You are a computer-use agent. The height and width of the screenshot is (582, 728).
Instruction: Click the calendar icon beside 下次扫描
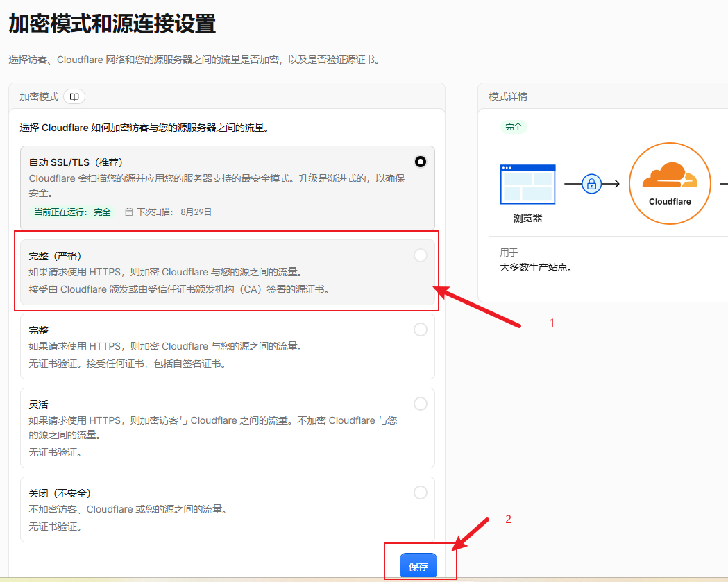pos(129,212)
